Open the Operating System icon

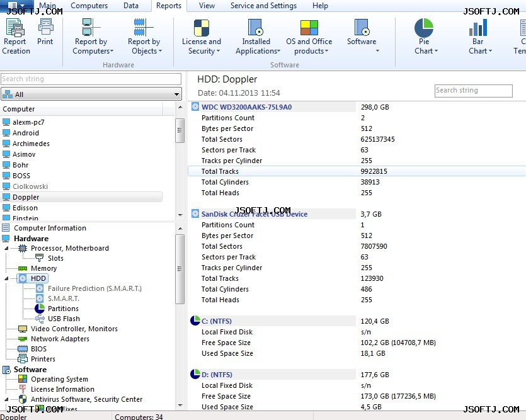click(23, 379)
